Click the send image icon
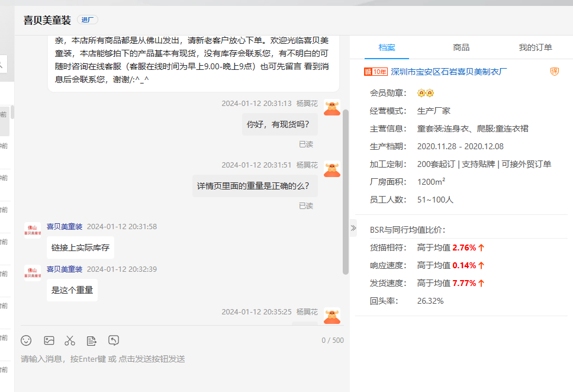Viewport: 573px width, 392px height. tap(49, 340)
